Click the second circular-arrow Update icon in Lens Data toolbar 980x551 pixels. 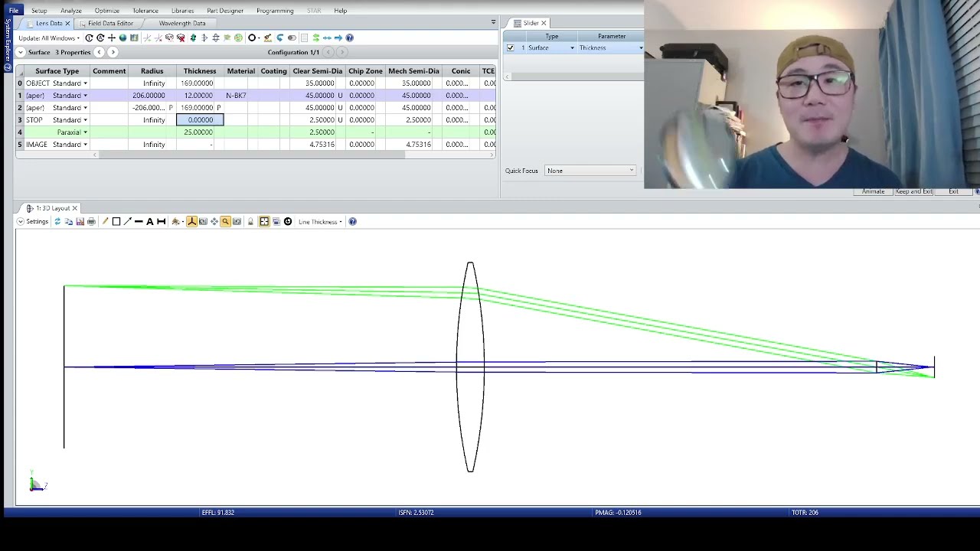coord(100,37)
